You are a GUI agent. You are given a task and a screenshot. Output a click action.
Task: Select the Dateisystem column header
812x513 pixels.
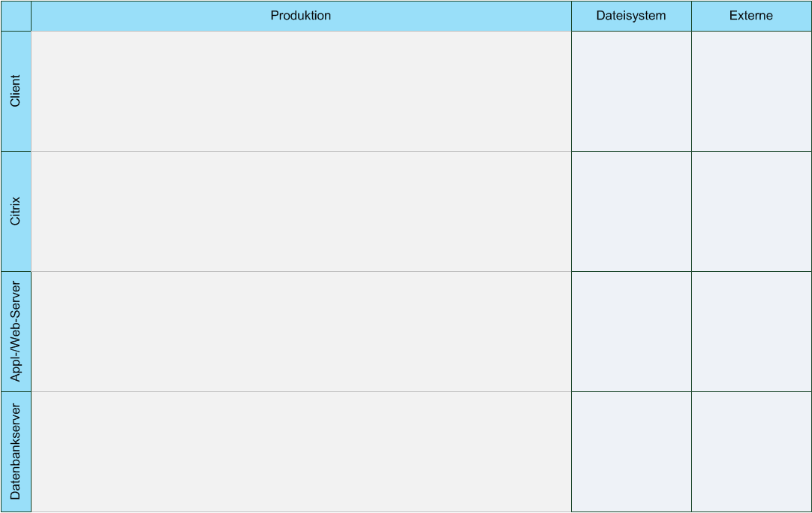pyautogui.click(x=631, y=16)
